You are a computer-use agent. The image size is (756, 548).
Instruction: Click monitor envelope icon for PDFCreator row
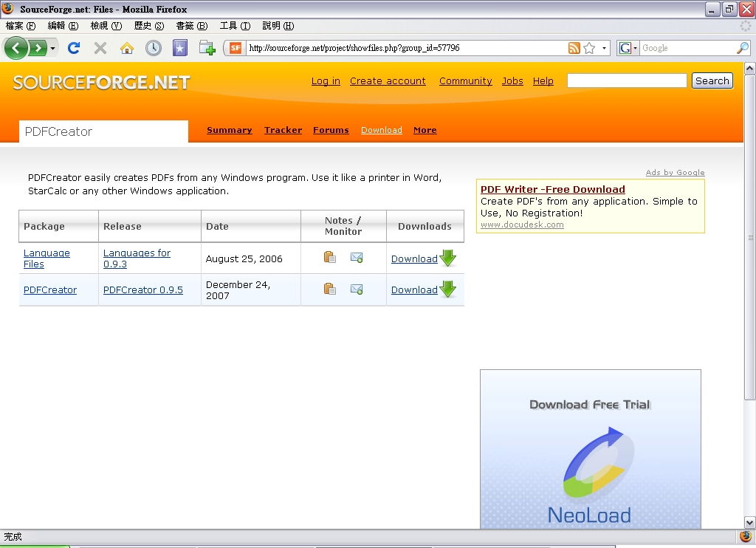pos(357,289)
